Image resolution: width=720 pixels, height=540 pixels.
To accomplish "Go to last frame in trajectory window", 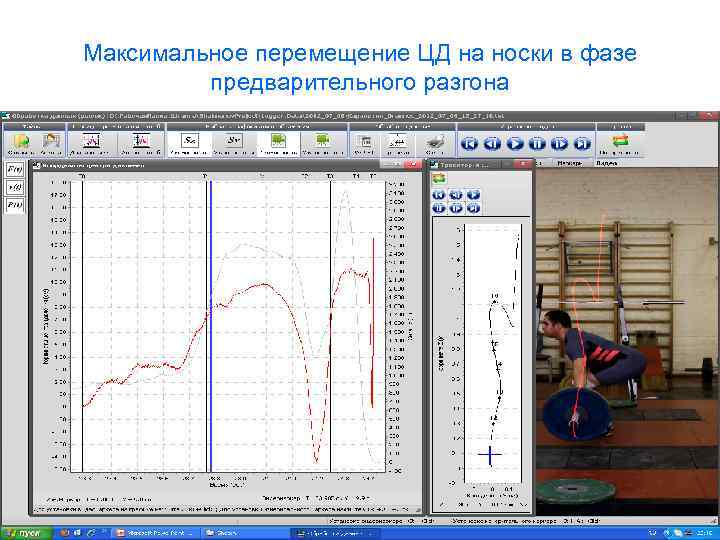I will tap(473, 208).
